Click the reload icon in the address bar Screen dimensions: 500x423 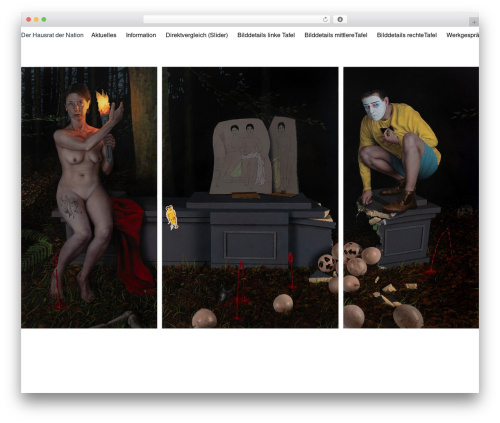point(325,20)
